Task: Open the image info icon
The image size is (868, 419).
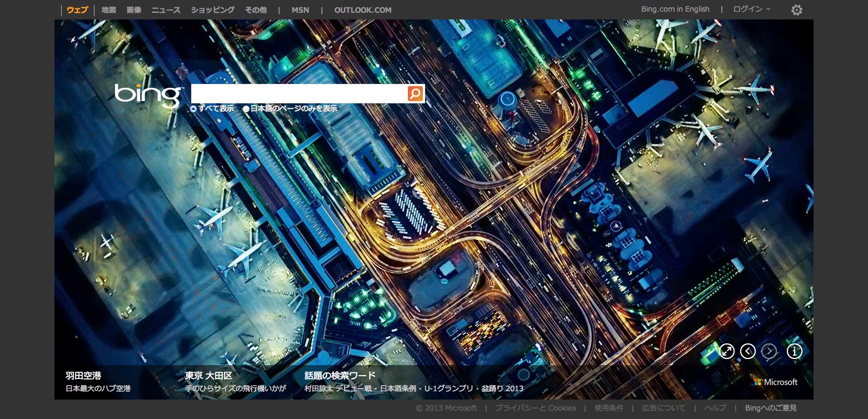Action: pos(795,351)
